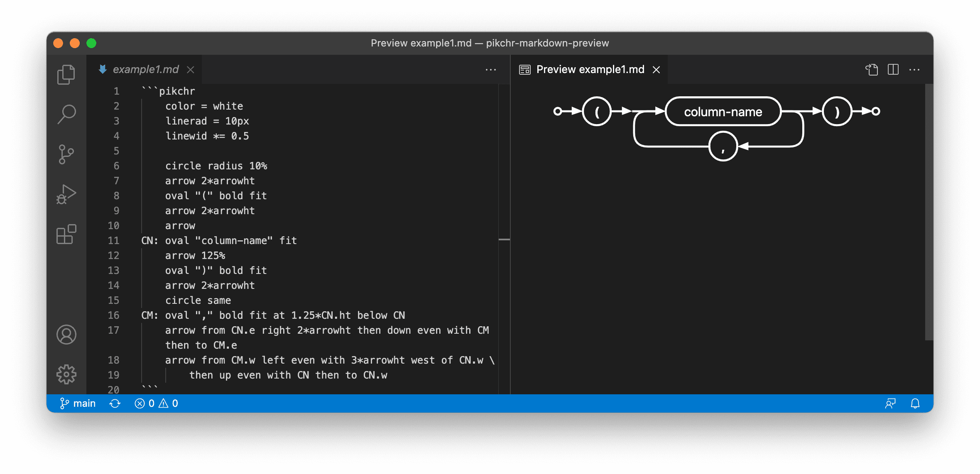Image resolution: width=980 pixels, height=474 pixels.
Task: Click code line 'circle radius 10%'
Action: coord(216,166)
